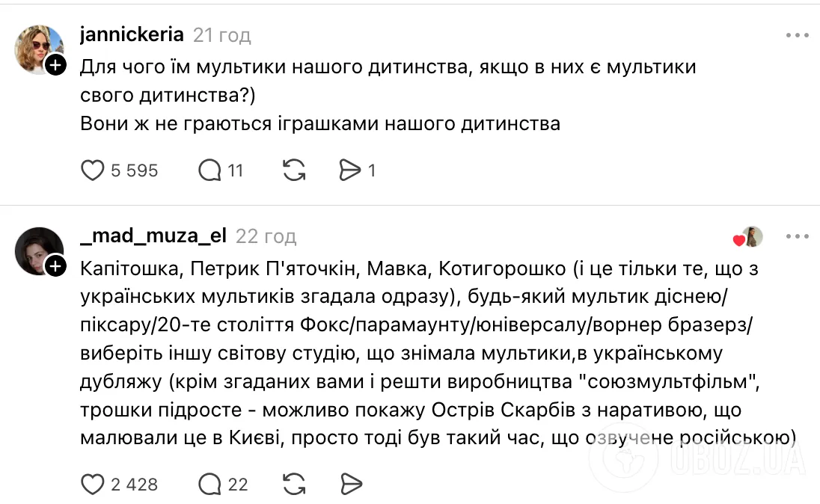Select the repost icon under _mad_muza_el's comment
The image size is (820, 504).
293,484
